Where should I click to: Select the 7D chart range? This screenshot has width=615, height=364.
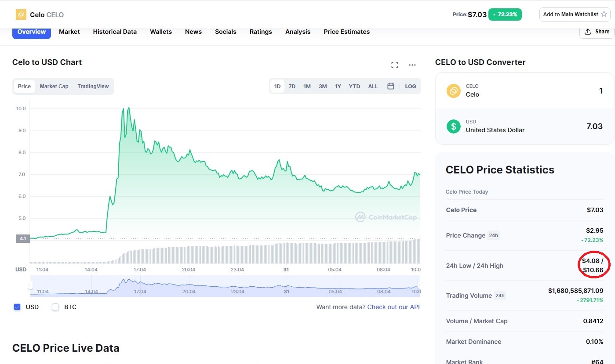[292, 86]
